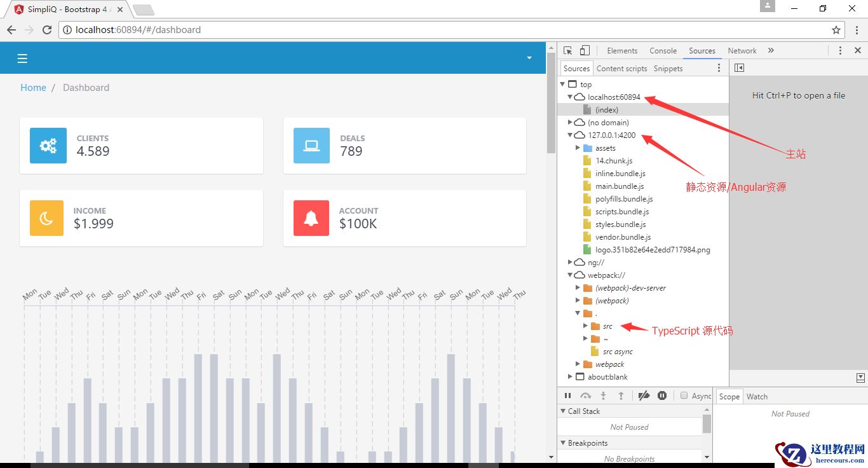Click the Deals laptop icon tile
This screenshot has width=868, height=468.
(311, 146)
